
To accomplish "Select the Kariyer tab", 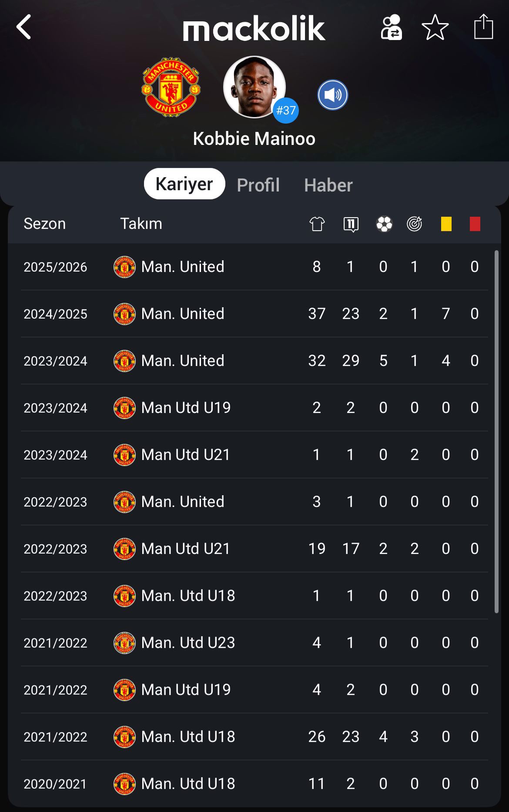I will [184, 184].
